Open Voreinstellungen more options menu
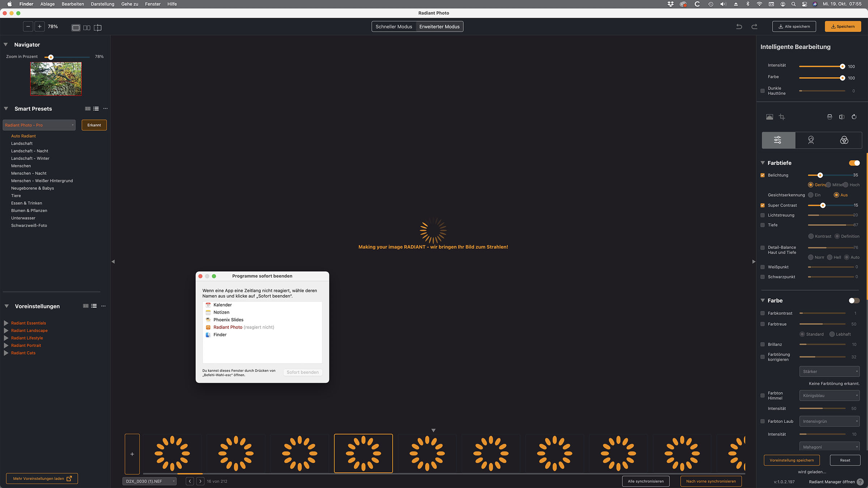The width and height of the screenshot is (868, 488). pyautogui.click(x=103, y=306)
